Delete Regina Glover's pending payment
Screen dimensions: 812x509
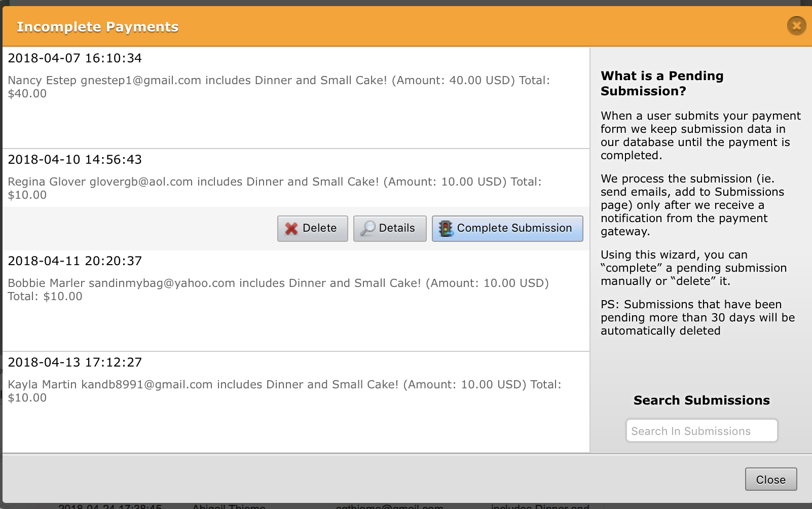[312, 228]
